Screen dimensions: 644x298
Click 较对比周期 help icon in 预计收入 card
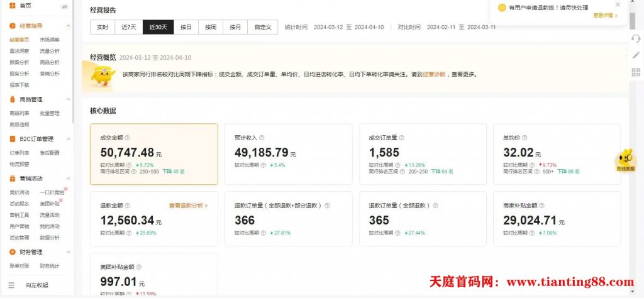(x=262, y=165)
